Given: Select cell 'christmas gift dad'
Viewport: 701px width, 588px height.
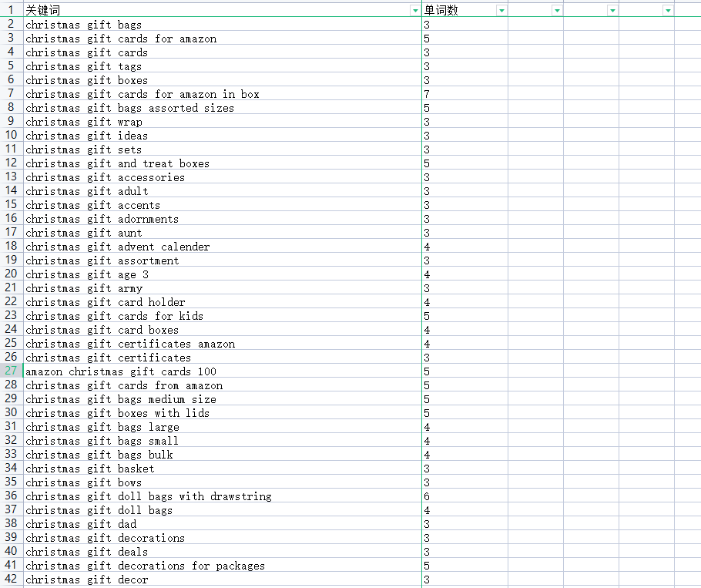Looking at the screenshot, I should [222, 523].
